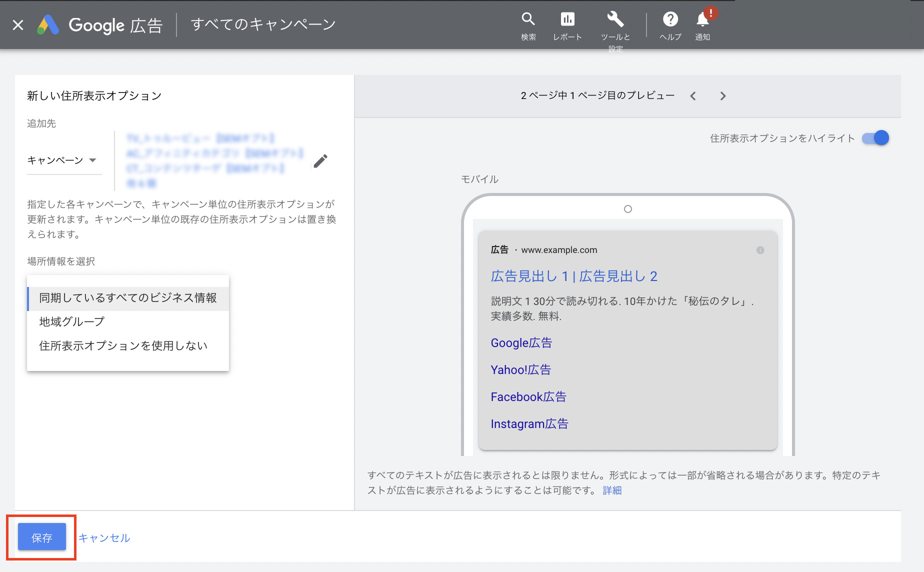Image resolution: width=924 pixels, height=572 pixels.
Task: Open the 詳細 link below the preview
Action: [x=611, y=490]
